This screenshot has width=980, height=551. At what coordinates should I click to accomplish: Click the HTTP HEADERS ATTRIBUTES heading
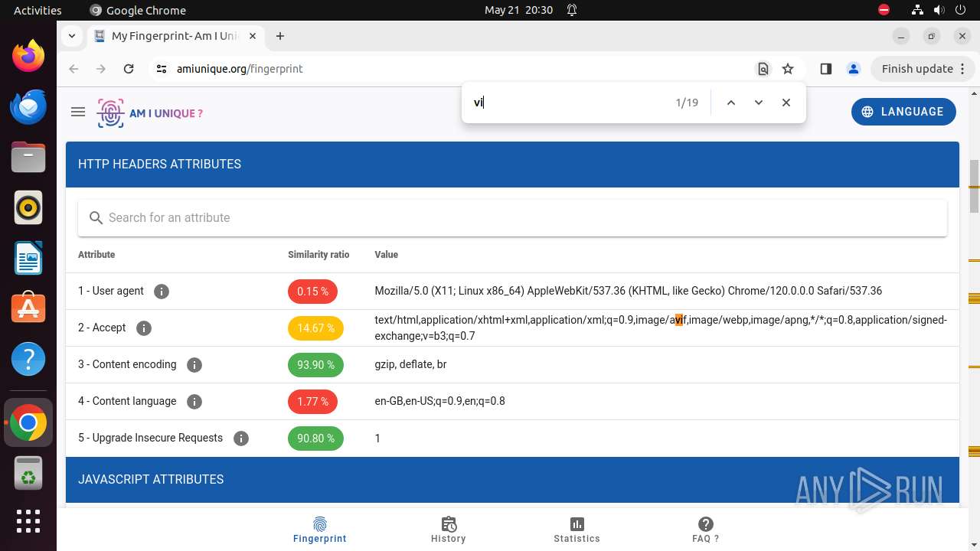pyautogui.click(x=159, y=164)
